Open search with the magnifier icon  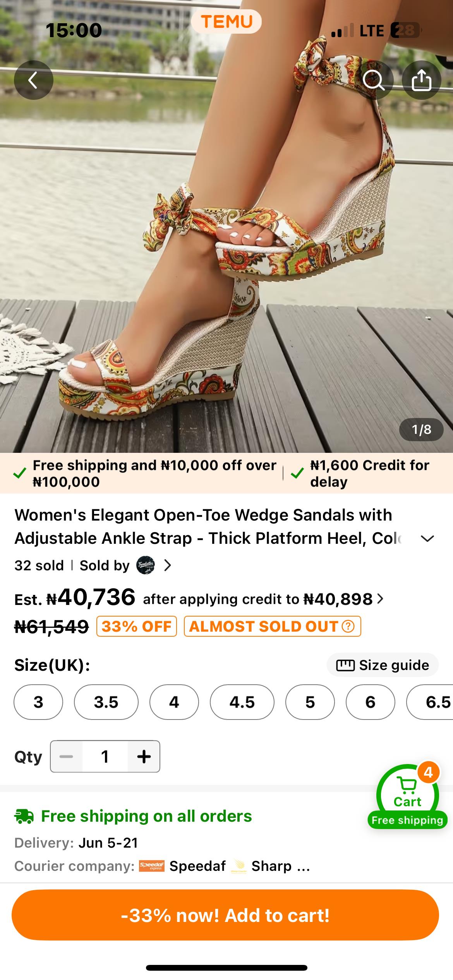pyautogui.click(x=373, y=80)
